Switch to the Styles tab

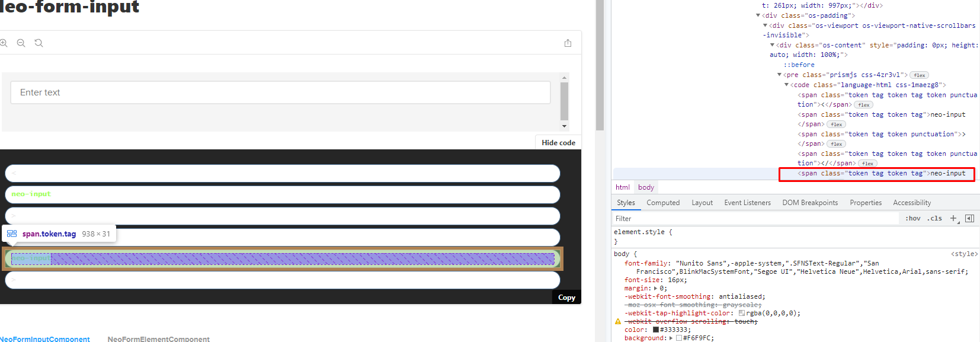pyautogui.click(x=626, y=203)
